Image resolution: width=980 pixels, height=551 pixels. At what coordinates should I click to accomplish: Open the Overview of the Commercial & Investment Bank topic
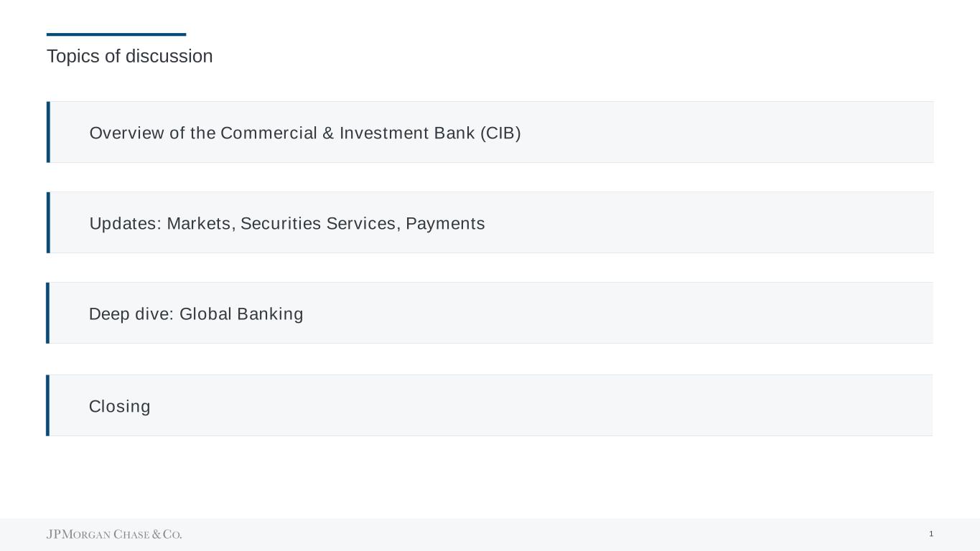point(304,133)
